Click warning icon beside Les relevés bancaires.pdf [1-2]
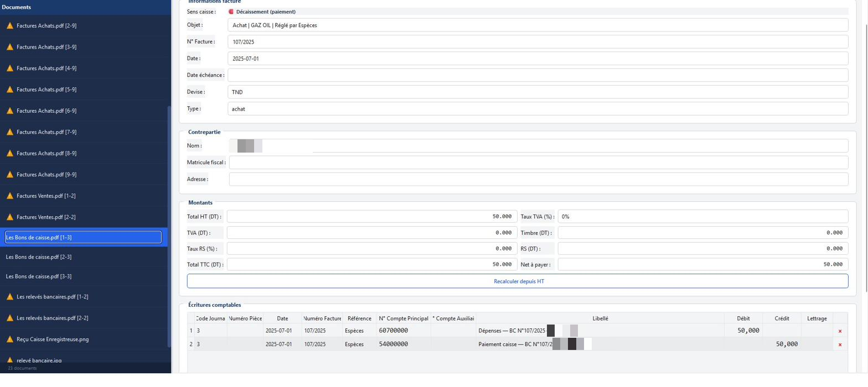868x387 pixels. click(x=9, y=297)
